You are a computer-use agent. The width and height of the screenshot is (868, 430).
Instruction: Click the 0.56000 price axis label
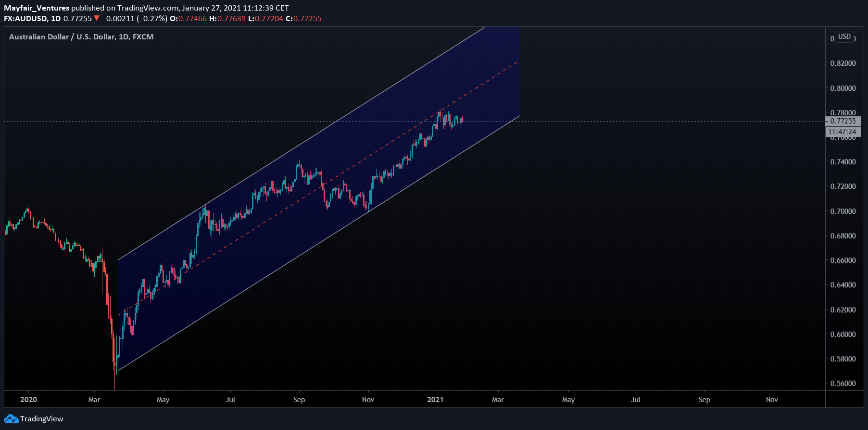coord(843,383)
